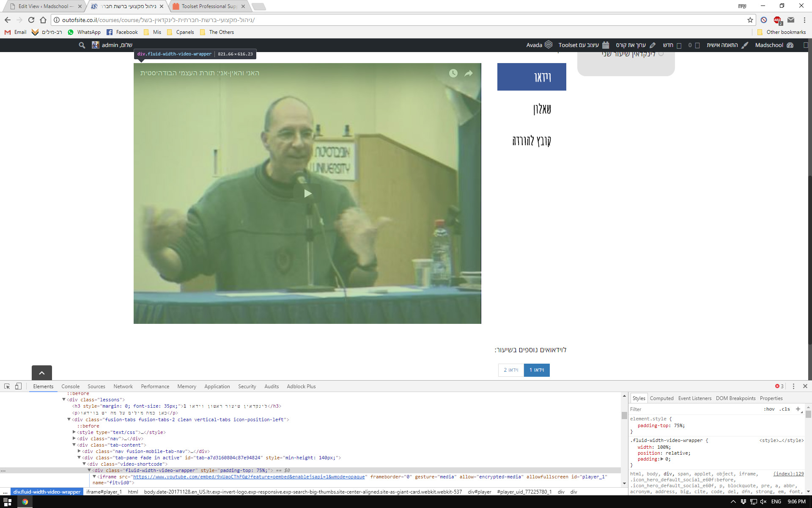Open the WordPress admin bar search
812x508 pixels.
pyautogui.click(x=82, y=45)
